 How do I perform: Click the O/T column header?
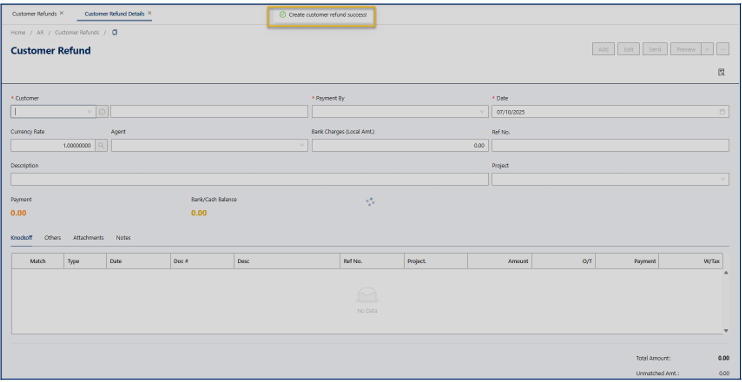point(564,261)
